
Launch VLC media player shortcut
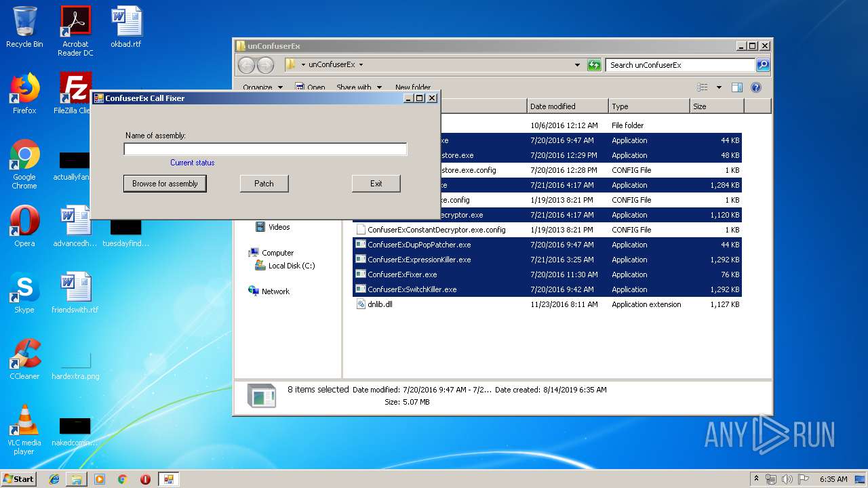click(x=24, y=430)
